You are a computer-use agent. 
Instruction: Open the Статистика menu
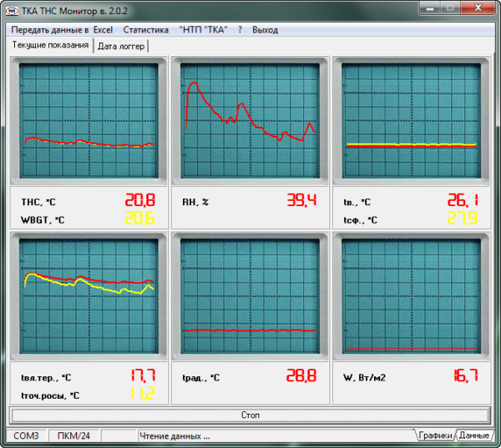[145, 29]
